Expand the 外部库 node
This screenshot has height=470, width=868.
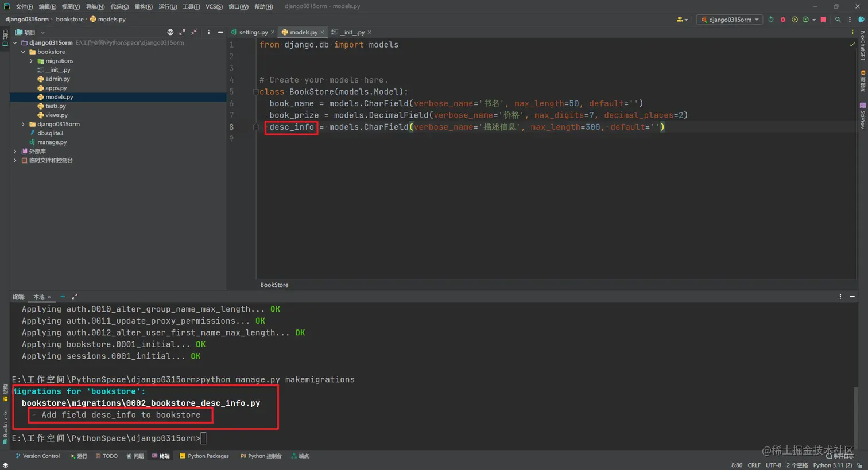(15, 151)
